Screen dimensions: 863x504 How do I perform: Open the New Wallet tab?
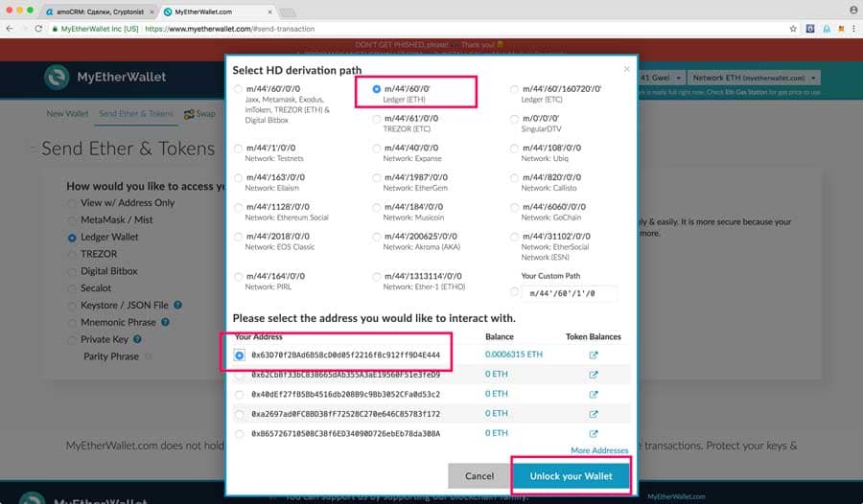(67, 113)
